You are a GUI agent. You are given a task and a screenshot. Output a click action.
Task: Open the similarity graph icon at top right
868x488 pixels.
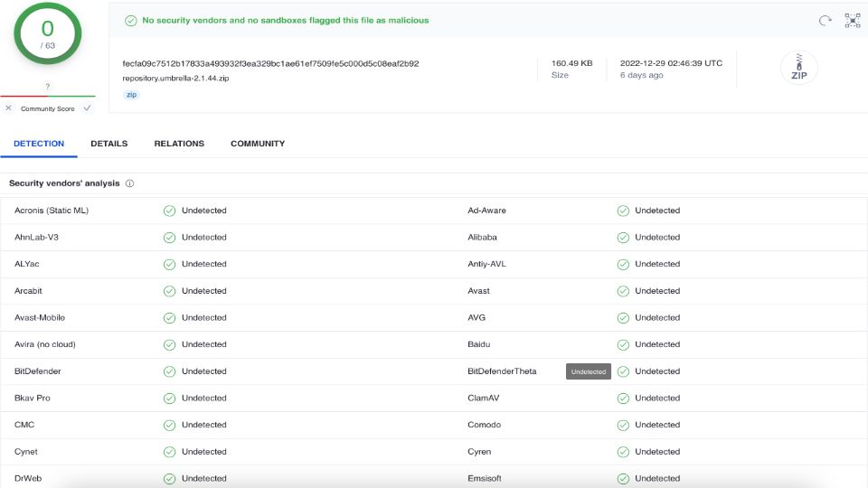click(x=853, y=21)
